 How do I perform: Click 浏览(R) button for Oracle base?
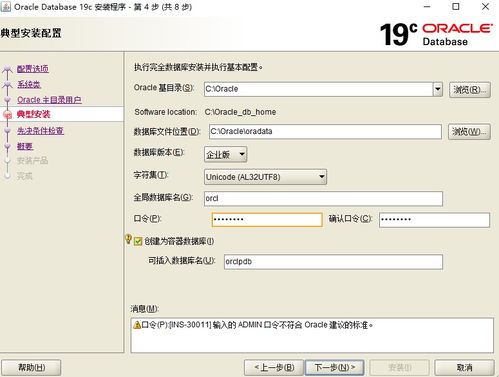(470, 90)
